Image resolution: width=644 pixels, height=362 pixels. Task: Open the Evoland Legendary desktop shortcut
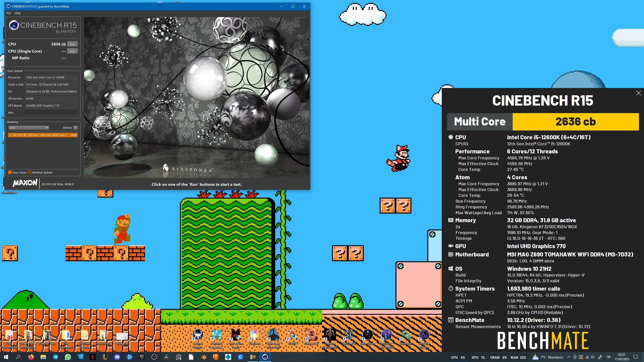[217, 339]
